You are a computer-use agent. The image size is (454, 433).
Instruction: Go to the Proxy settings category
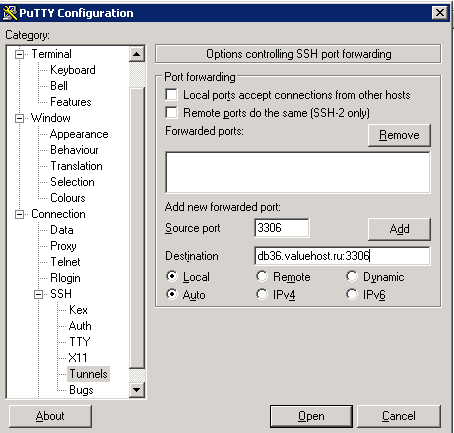tap(63, 246)
